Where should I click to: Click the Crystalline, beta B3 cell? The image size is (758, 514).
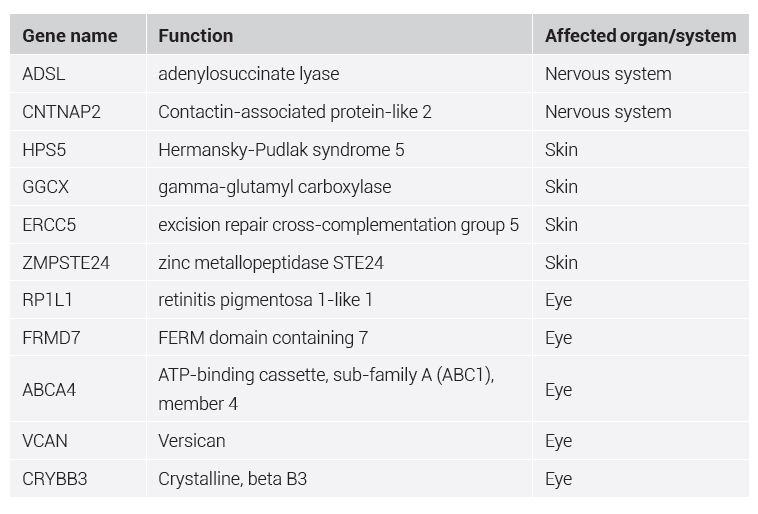pyautogui.click(x=232, y=479)
